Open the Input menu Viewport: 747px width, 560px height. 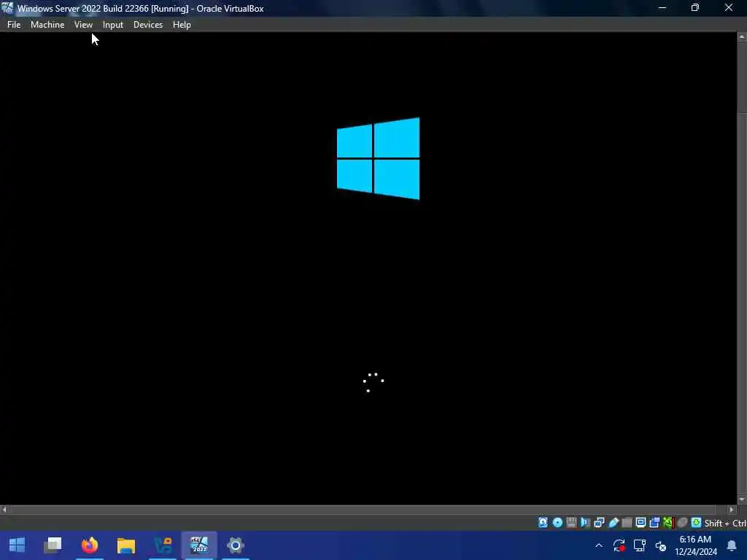(x=113, y=25)
